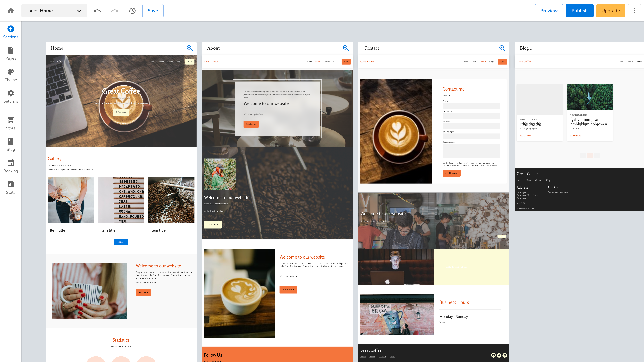This screenshot has height=362, width=644.
Task: Save the current page
Action: [153, 11]
